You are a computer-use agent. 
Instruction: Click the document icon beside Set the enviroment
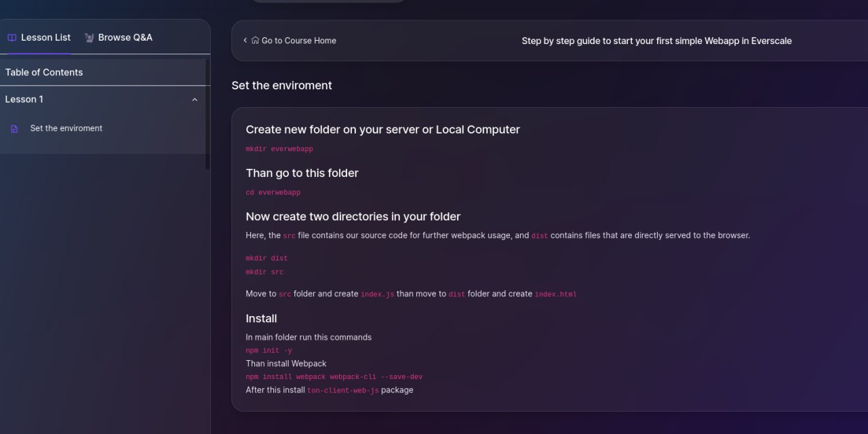pos(14,129)
